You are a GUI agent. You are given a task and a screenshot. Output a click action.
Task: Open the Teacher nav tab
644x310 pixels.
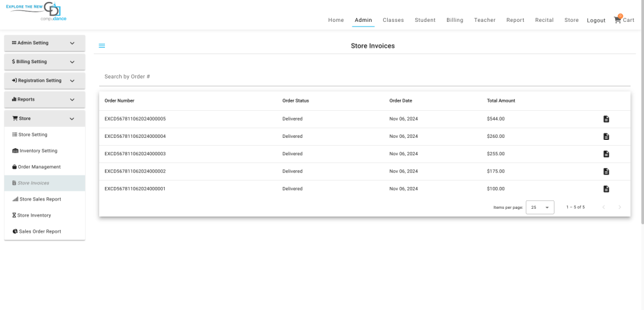[485, 20]
